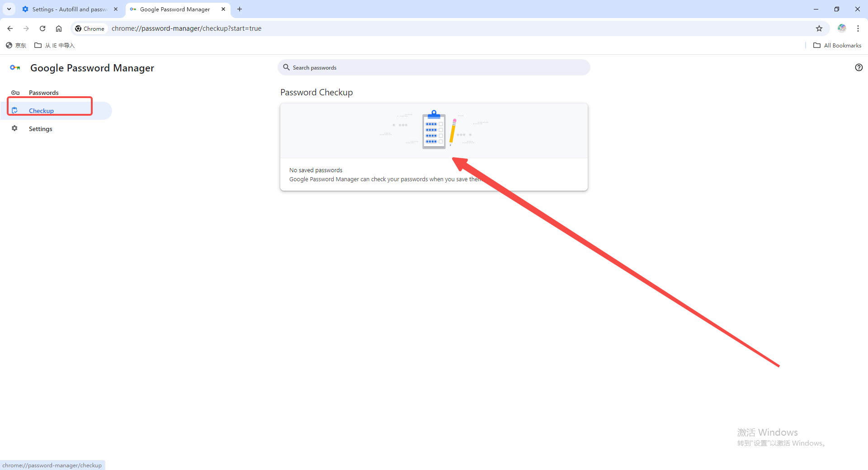Open the home page icon

59,28
